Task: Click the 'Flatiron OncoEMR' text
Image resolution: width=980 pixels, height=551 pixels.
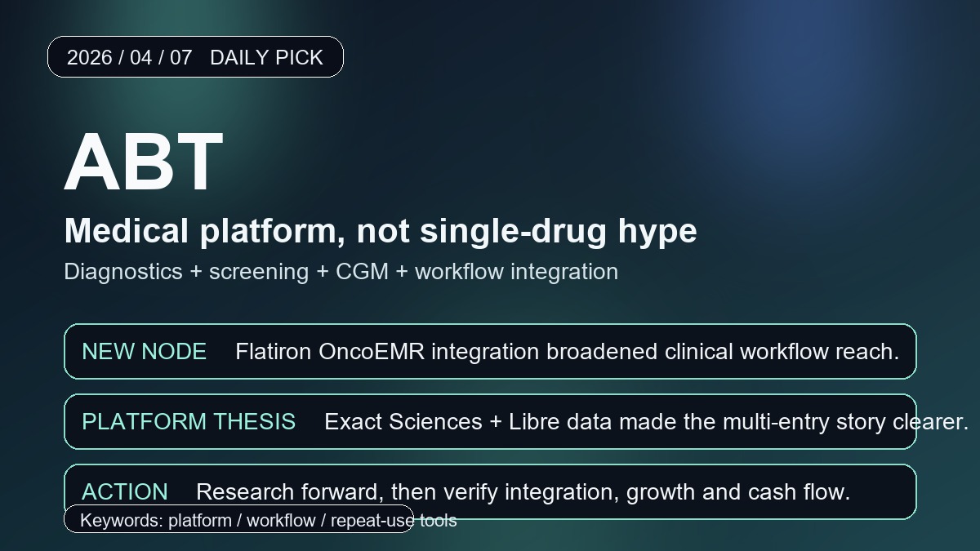Action: 330,352
